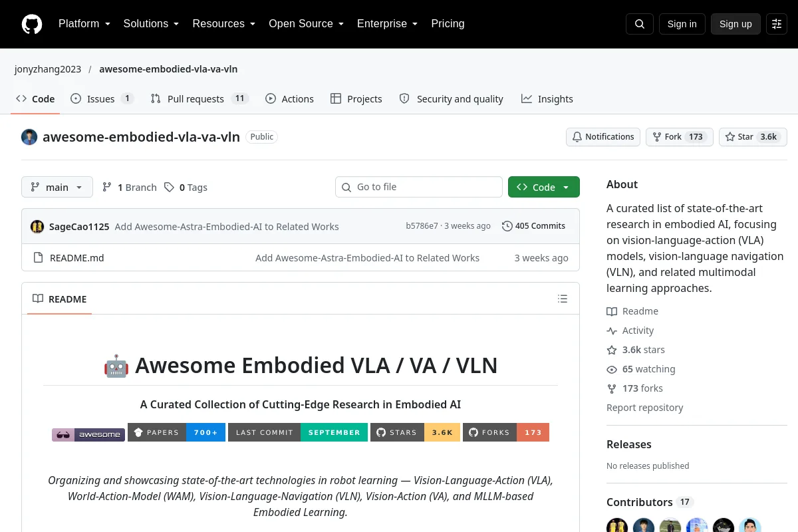This screenshot has width=798, height=532.
Task: Open the SageCao1125 author link
Action: [79, 226]
